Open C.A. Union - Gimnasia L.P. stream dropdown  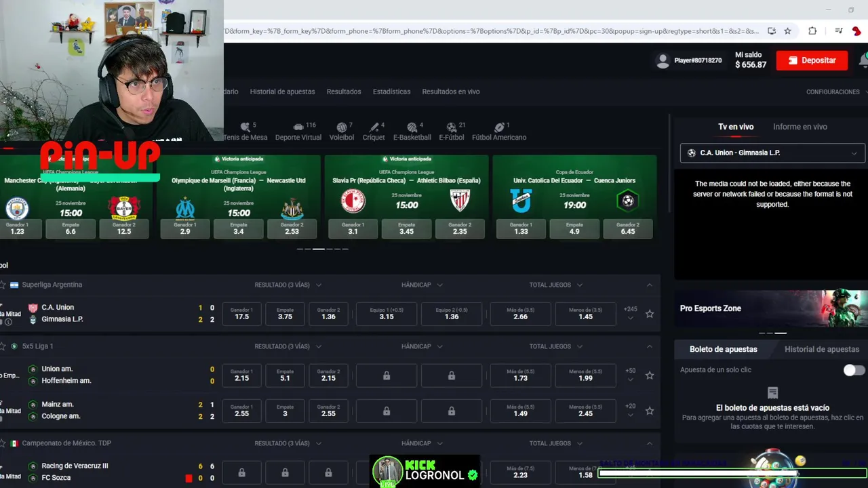click(772, 153)
